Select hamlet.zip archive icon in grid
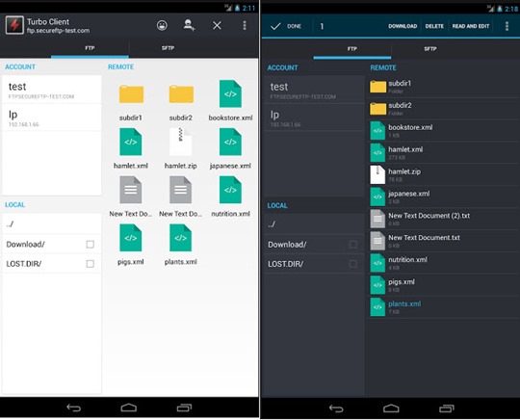Viewport: 520px width, 420px height. tap(180, 142)
